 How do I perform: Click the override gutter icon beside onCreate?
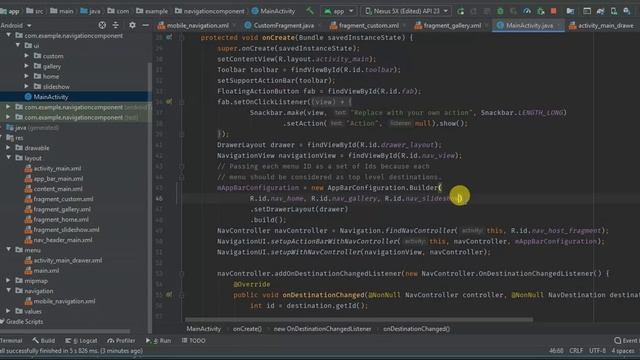tap(169, 37)
